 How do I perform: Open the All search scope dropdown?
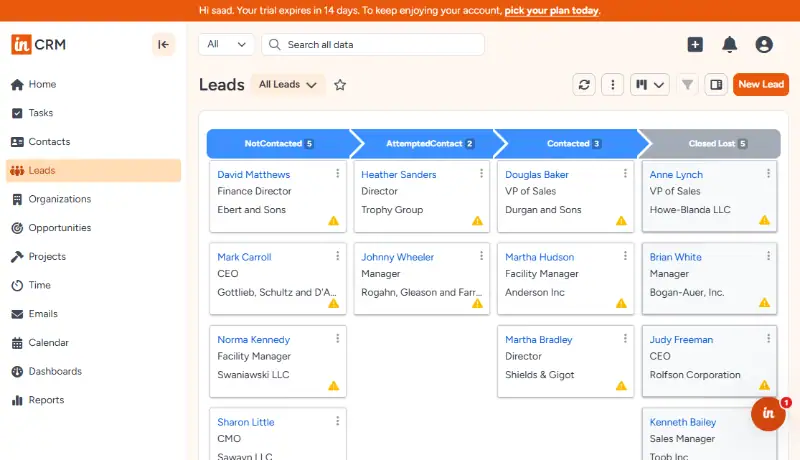coord(226,44)
